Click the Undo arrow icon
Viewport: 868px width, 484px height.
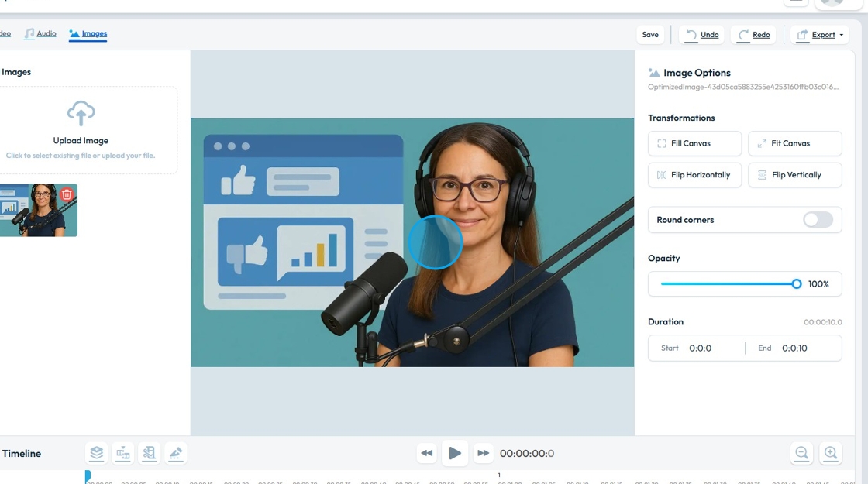pyautogui.click(x=691, y=35)
